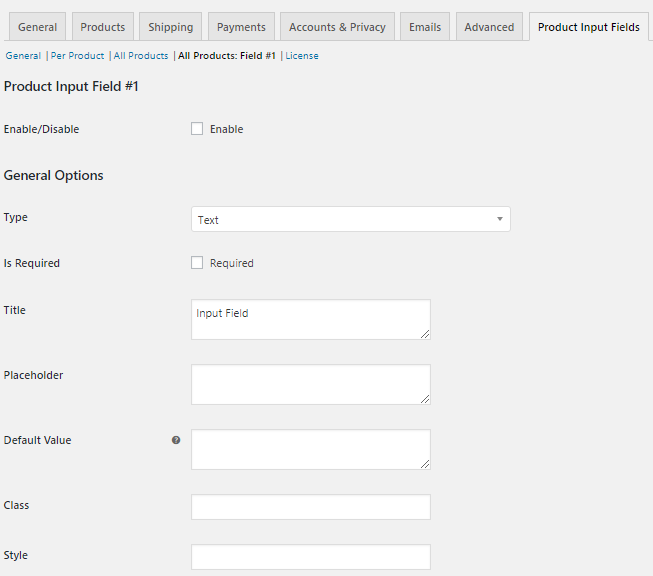Switch to the General settings tab
Screen dimensions: 653x576
[37, 27]
